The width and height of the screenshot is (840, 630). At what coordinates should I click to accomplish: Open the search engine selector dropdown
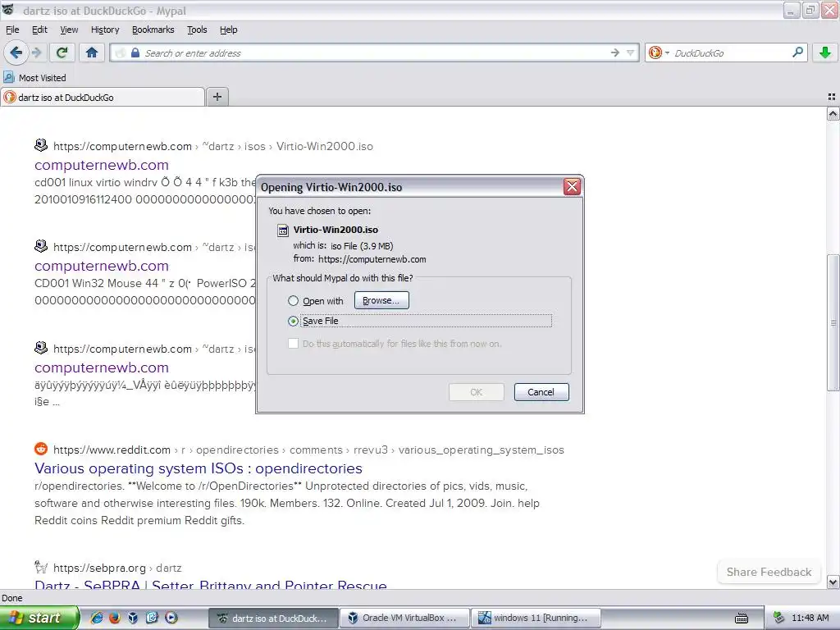click(x=659, y=52)
